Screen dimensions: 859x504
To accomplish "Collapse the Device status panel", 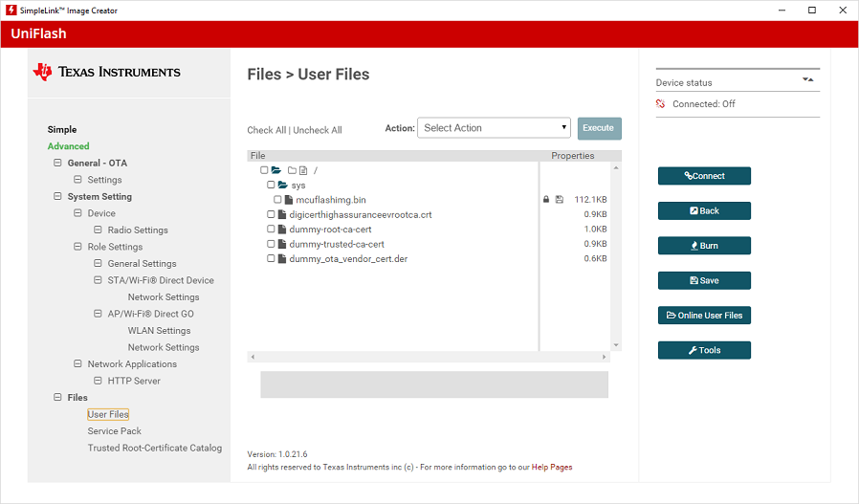I will point(808,80).
